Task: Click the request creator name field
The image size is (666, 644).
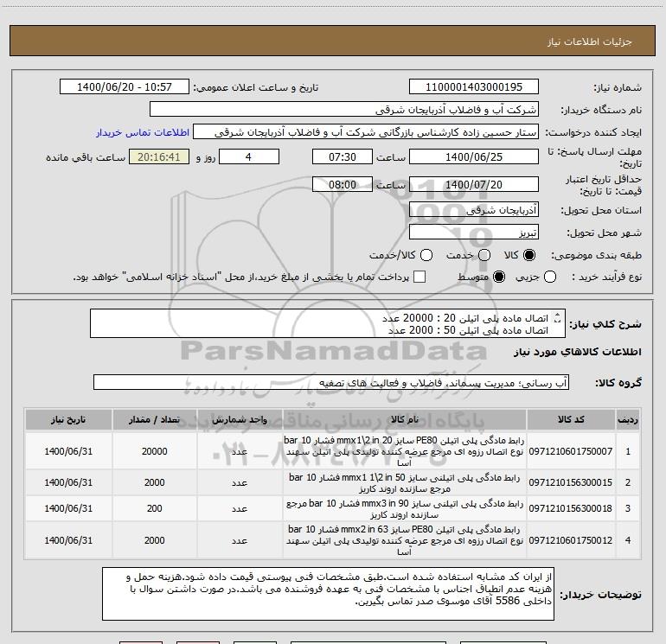Action: (x=366, y=132)
